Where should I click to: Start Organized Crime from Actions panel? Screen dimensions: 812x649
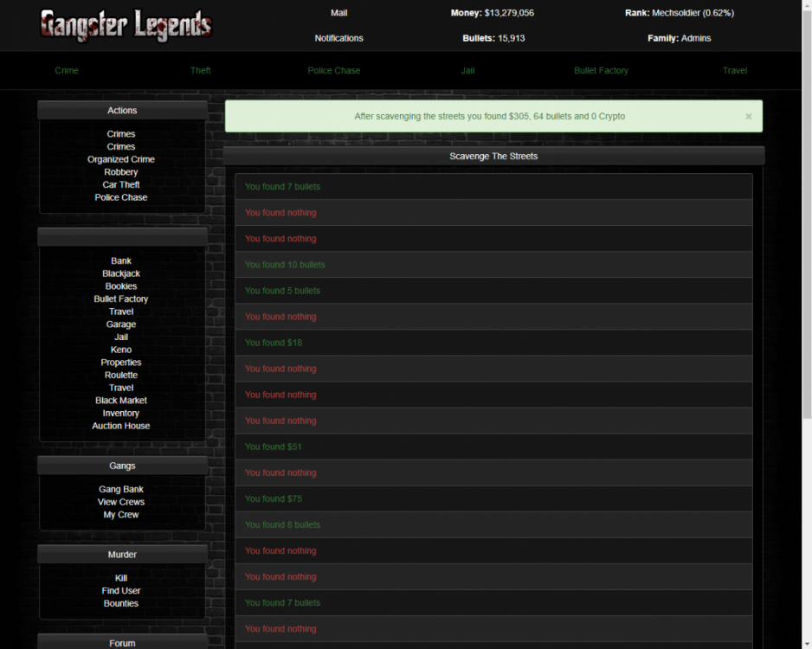tap(120, 159)
